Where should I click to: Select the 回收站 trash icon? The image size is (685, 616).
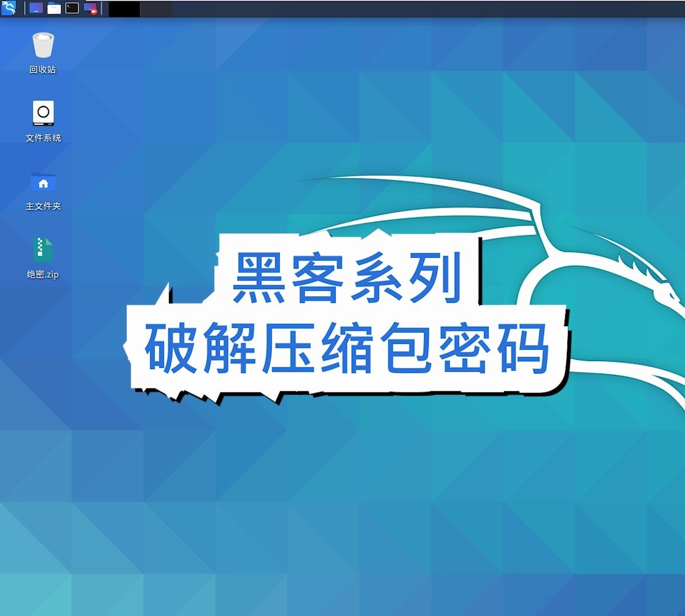click(x=43, y=45)
